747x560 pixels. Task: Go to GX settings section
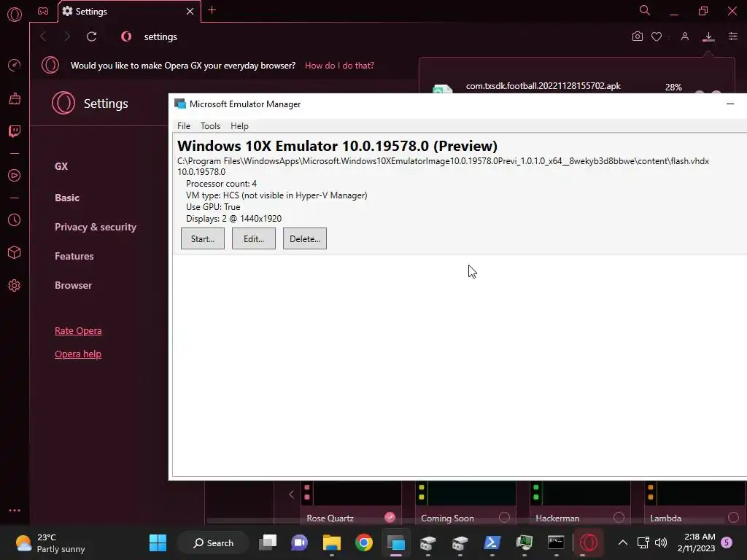click(x=61, y=166)
